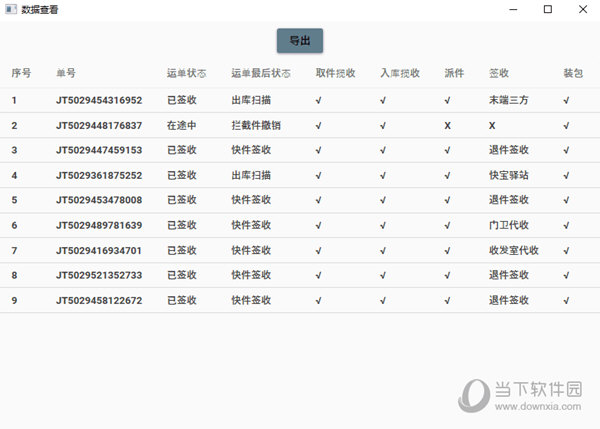Click 装包 checkmark in row JT5029448176837
The height and width of the screenshot is (429, 600).
point(566,126)
